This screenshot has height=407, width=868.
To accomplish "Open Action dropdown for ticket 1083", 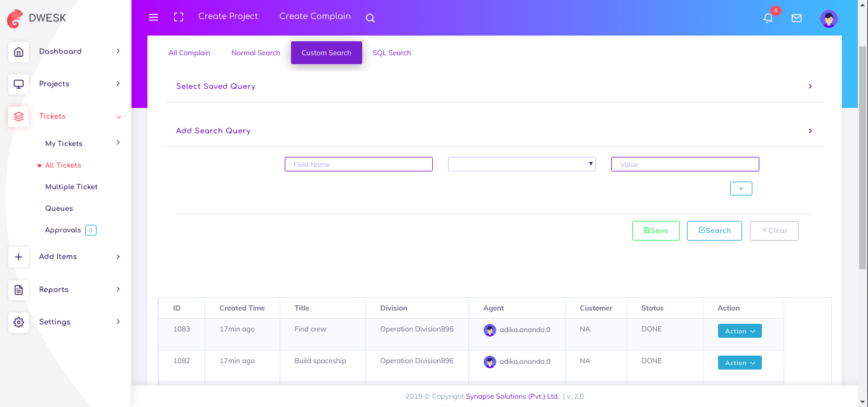I will pyautogui.click(x=740, y=331).
